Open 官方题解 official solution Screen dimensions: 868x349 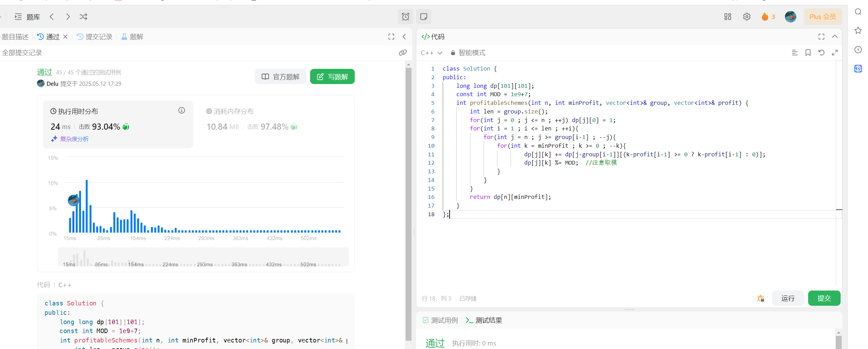pyautogui.click(x=280, y=76)
